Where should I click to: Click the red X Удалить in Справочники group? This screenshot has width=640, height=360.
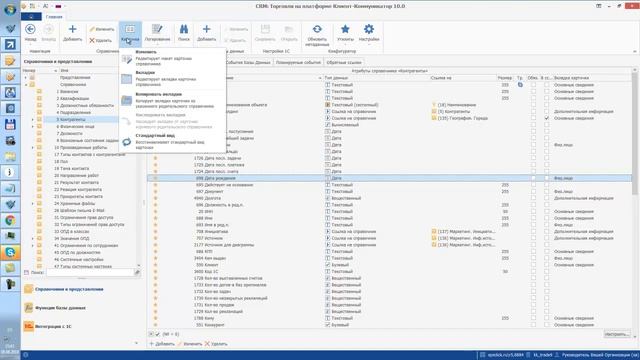101,40
